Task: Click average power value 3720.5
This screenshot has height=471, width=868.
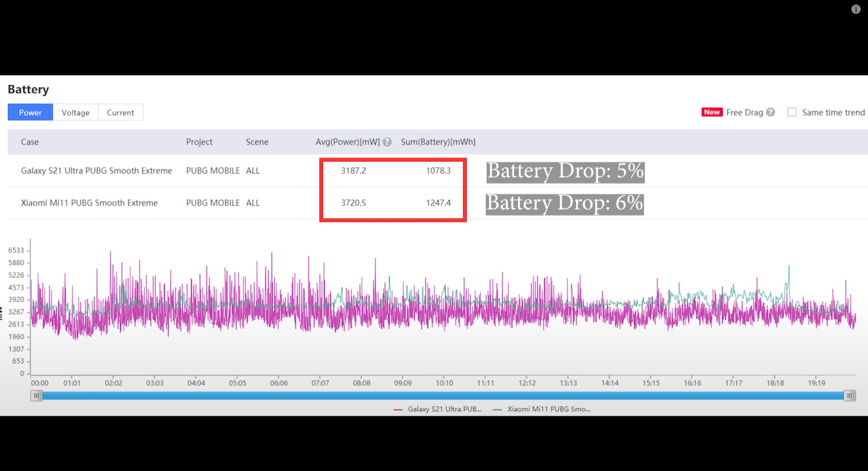Action: (x=353, y=203)
